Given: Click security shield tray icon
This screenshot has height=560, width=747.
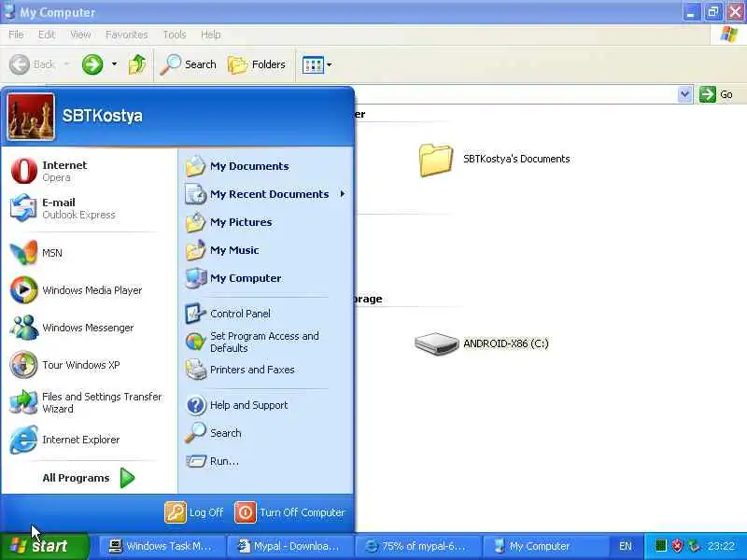Looking at the screenshot, I should (x=677, y=546).
